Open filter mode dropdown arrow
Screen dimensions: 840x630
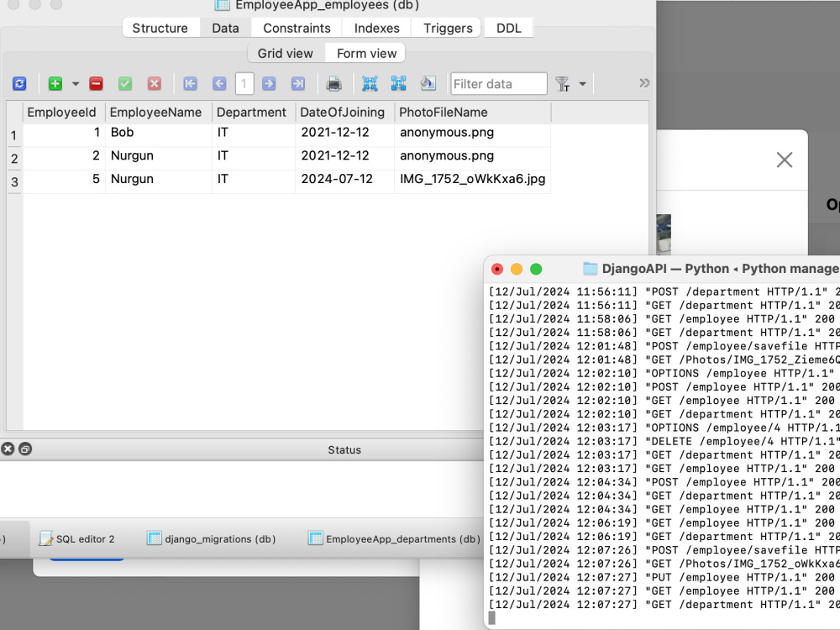[582, 84]
